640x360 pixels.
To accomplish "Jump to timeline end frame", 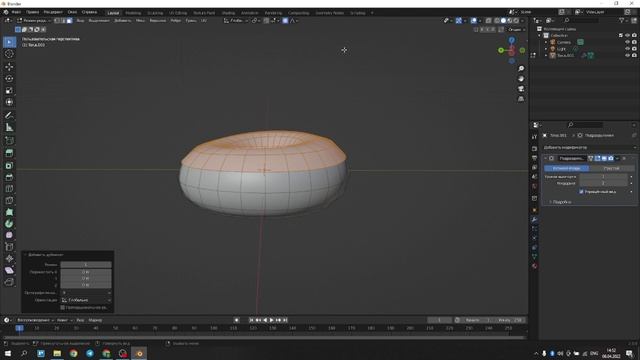I will (x=285, y=320).
